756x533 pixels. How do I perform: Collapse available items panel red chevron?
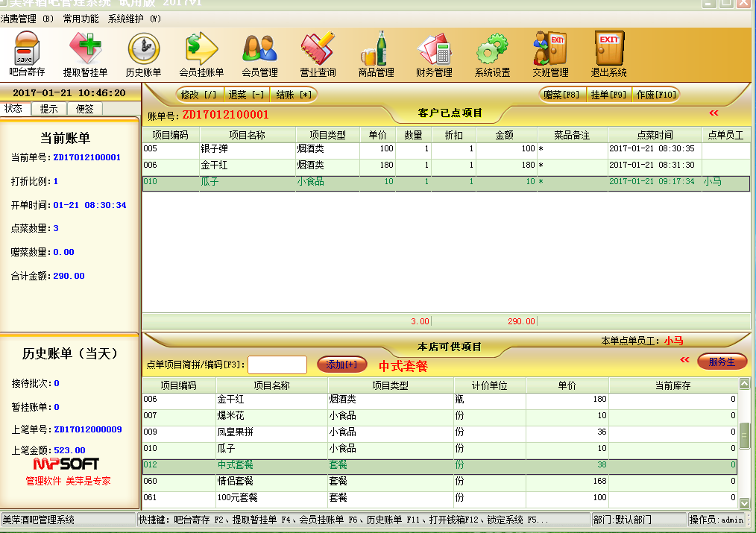coord(684,359)
